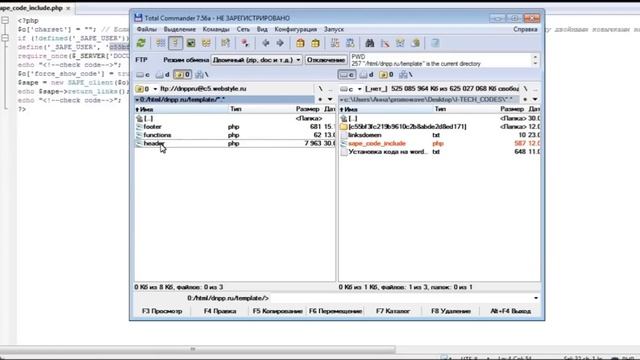
Task: Click the tree view toolbar icon
Action: coord(206,43)
